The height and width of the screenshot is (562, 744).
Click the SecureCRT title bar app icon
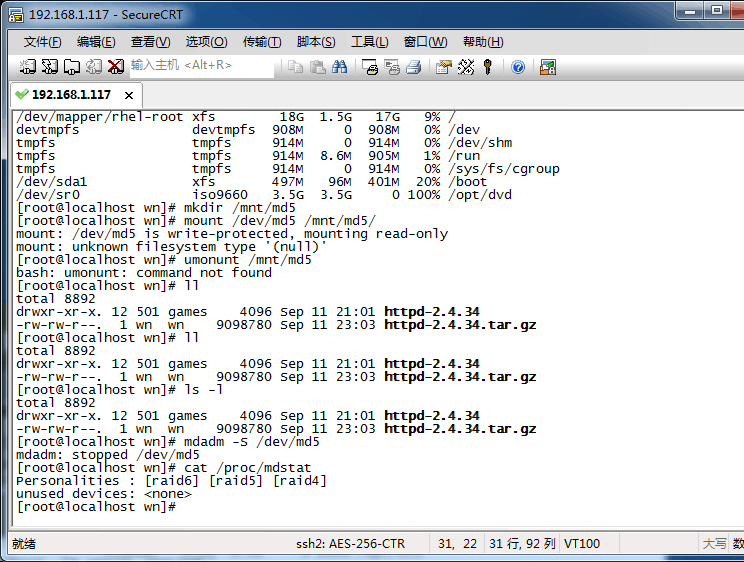tap(16, 15)
